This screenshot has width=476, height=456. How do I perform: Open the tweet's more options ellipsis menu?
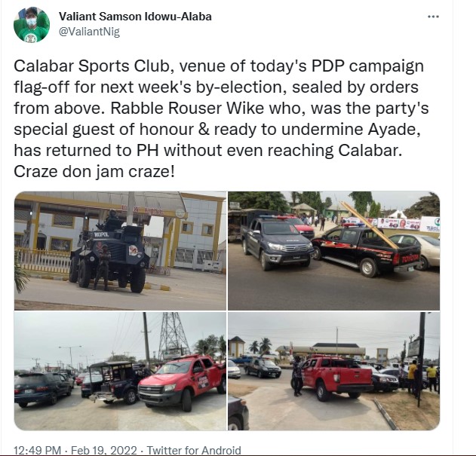pyautogui.click(x=433, y=17)
